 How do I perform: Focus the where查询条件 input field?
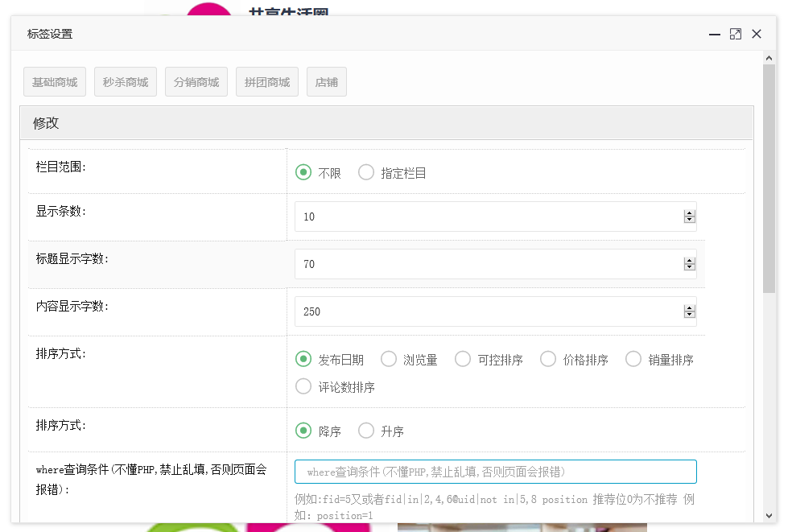[495, 472]
